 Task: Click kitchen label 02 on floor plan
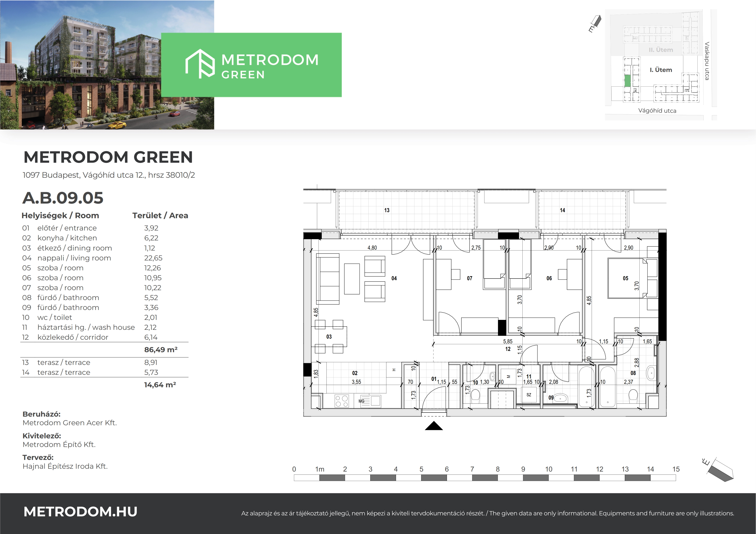tap(355, 373)
